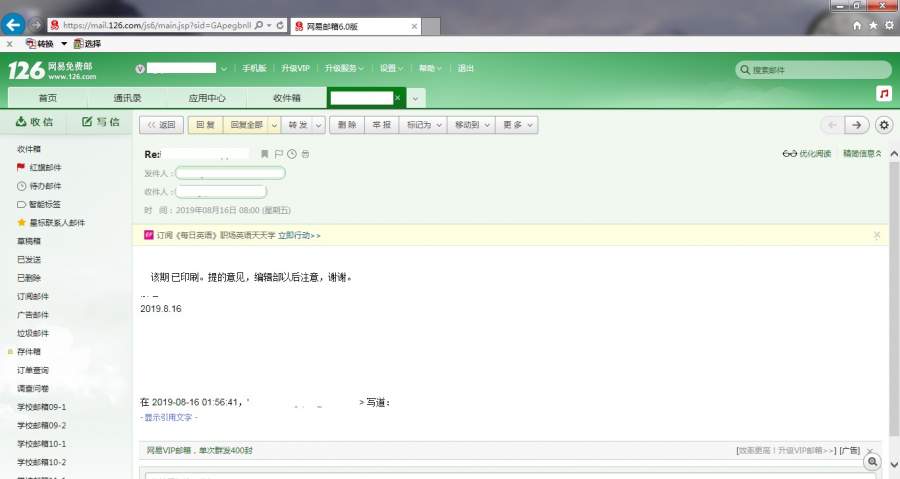Click 返回 button
The width and height of the screenshot is (900, 479).
161,125
